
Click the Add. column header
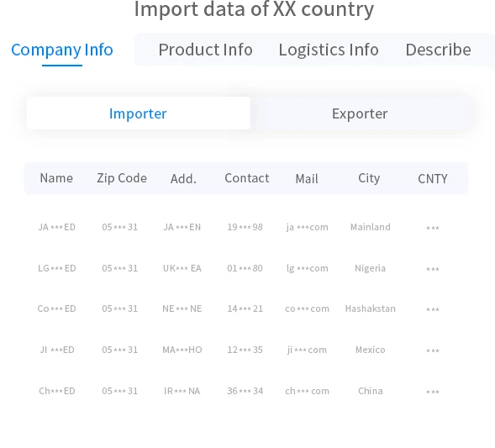(183, 179)
